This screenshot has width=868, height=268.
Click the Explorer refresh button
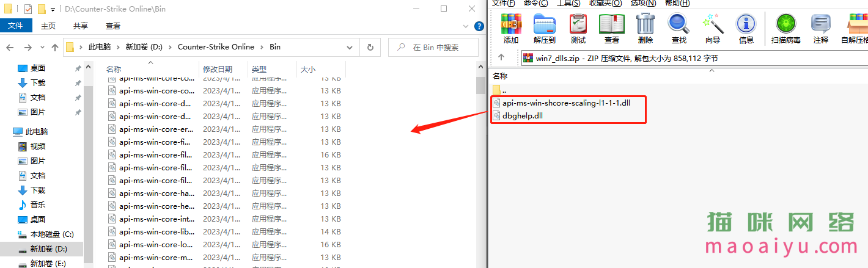coord(370,47)
